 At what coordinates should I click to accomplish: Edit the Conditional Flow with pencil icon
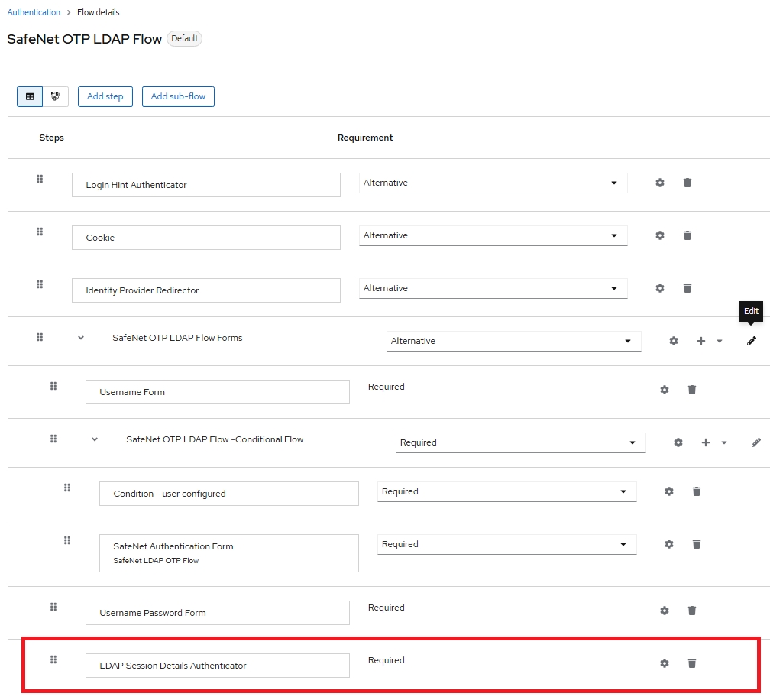[756, 442]
